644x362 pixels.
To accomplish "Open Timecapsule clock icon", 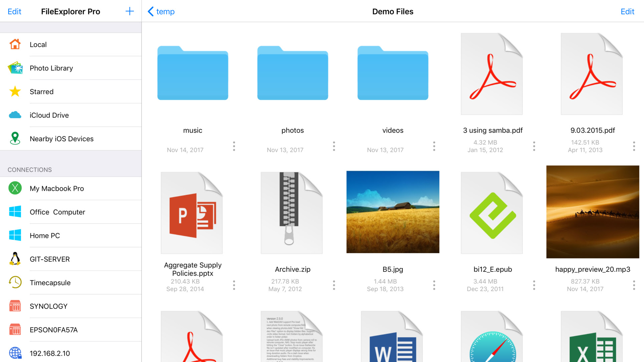I will tap(15, 282).
